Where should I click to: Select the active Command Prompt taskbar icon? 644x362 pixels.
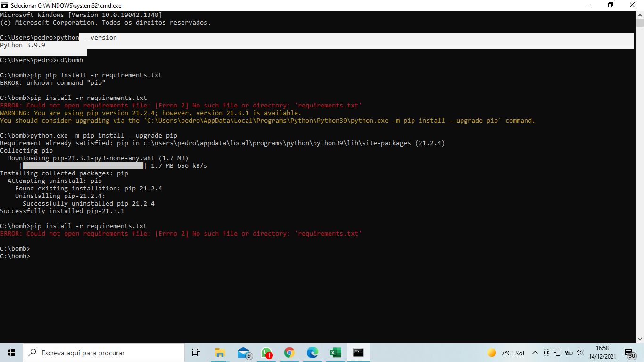358,352
